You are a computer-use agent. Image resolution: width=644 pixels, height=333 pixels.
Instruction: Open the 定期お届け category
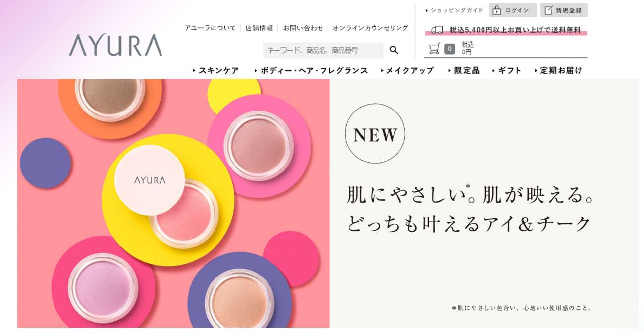pyautogui.click(x=559, y=71)
